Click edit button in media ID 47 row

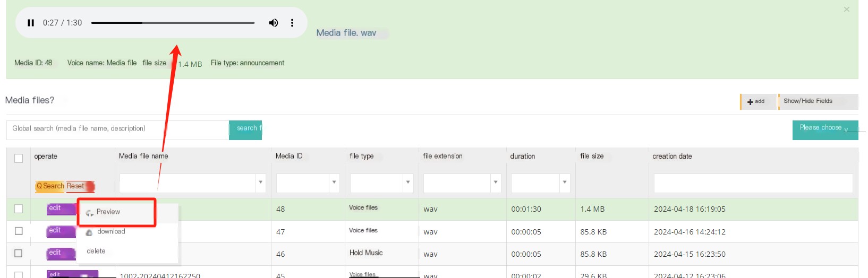(x=61, y=231)
